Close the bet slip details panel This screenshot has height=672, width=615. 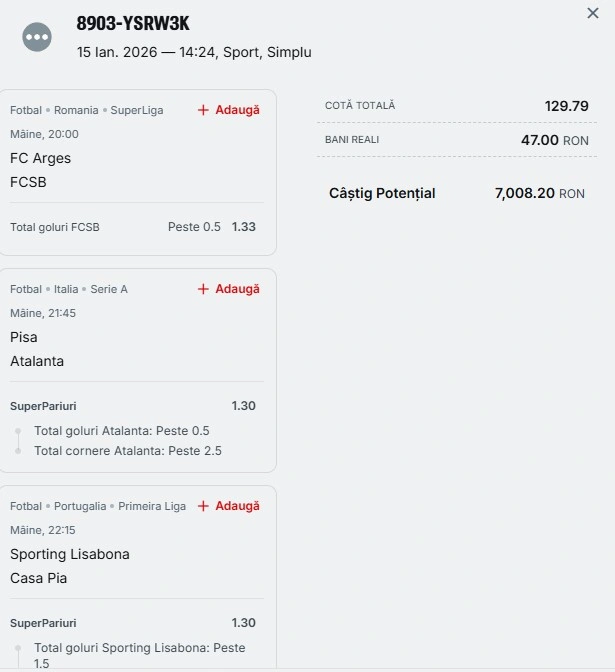click(593, 13)
